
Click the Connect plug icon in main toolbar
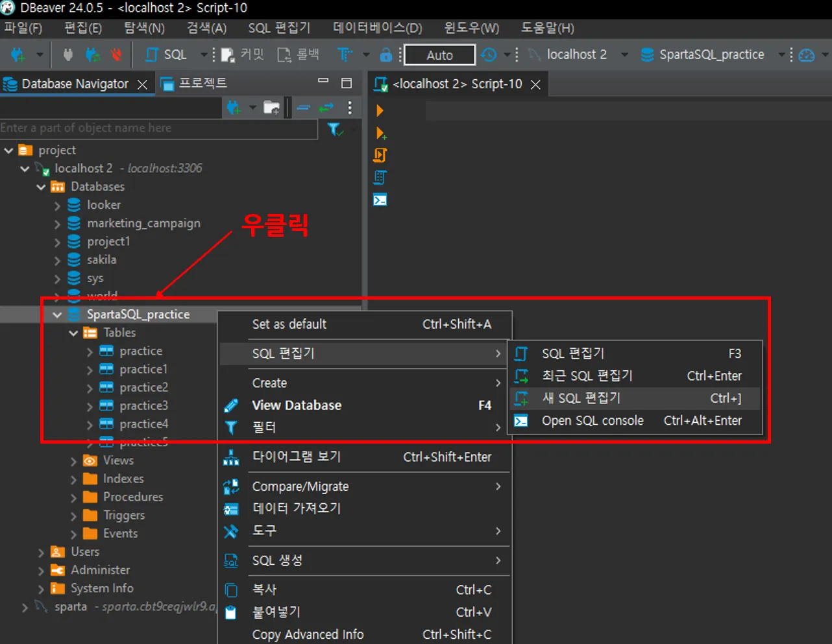point(68,55)
